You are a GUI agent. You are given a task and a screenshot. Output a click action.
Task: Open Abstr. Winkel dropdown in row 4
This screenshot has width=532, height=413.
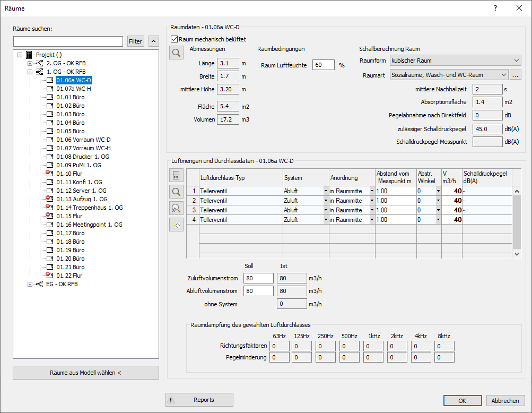(438, 220)
